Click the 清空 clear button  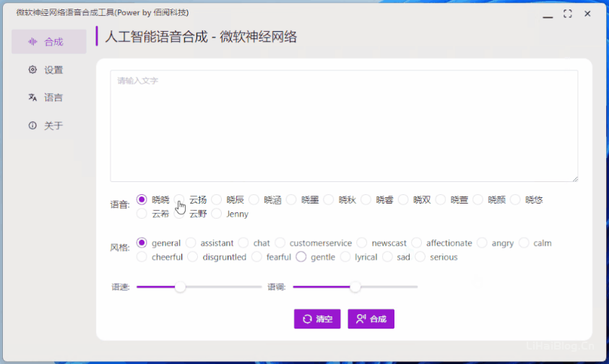pyautogui.click(x=317, y=319)
